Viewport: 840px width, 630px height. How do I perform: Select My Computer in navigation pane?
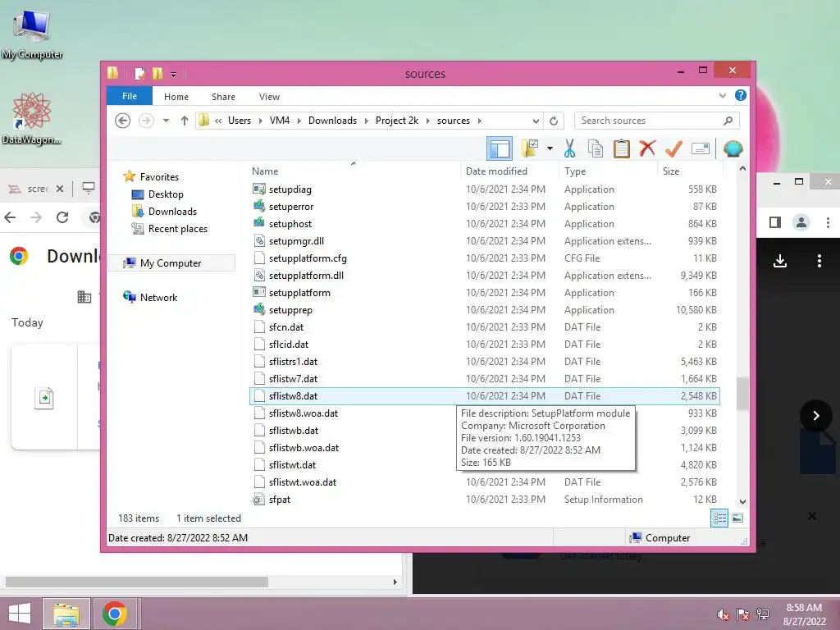pyautogui.click(x=171, y=263)
